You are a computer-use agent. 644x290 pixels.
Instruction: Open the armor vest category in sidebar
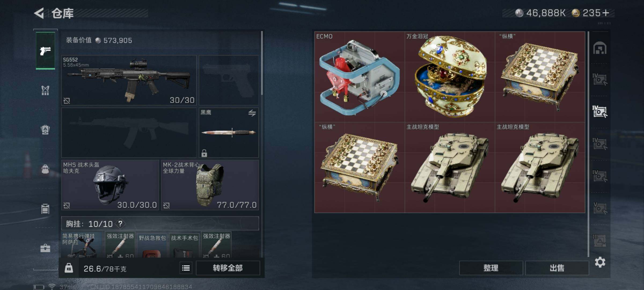tap(45, 90)
